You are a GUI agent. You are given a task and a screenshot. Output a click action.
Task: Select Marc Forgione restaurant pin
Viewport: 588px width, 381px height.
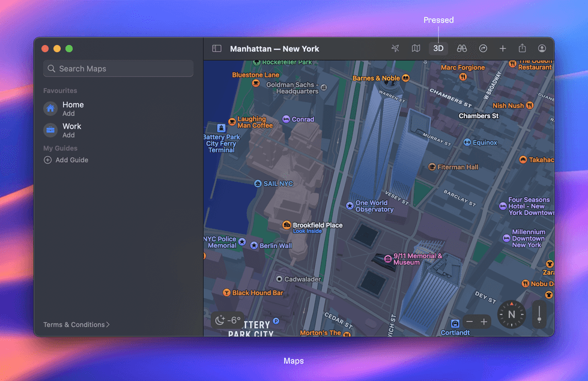click(x=463, y=77)
